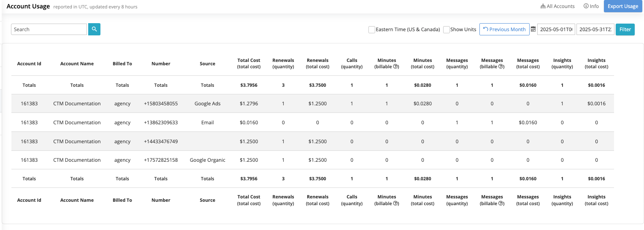Click the Account Usage page title
The width and height of the screenshot is (644, 230).
[x=28, y=6]
